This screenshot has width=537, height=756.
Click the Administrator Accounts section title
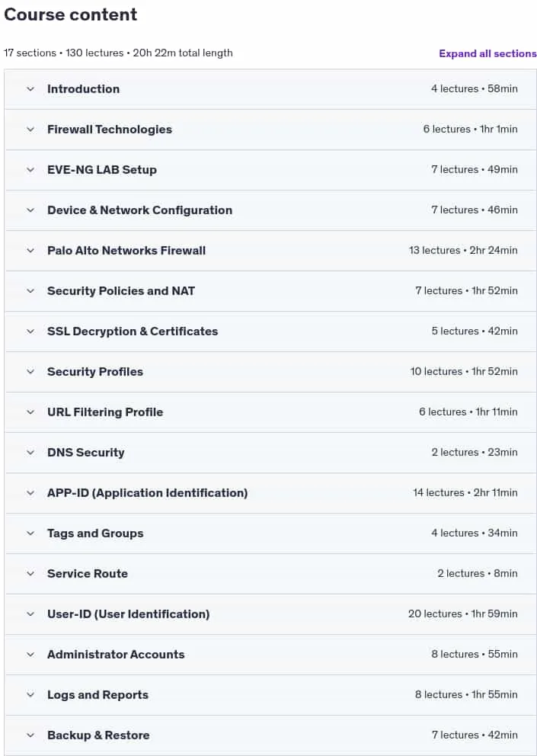click(x=116, y=655)
